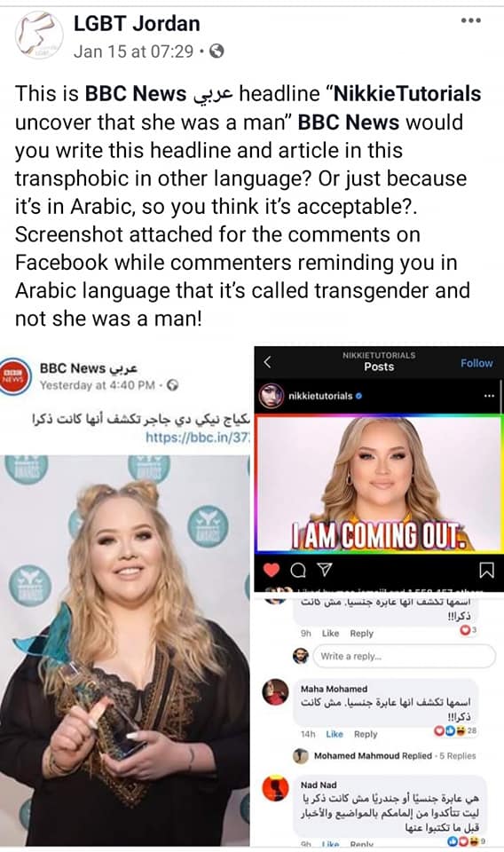The height and width of the screenshot is (852, 504).
Task: Open the three-dot post options menu
Action: (470, 20)
